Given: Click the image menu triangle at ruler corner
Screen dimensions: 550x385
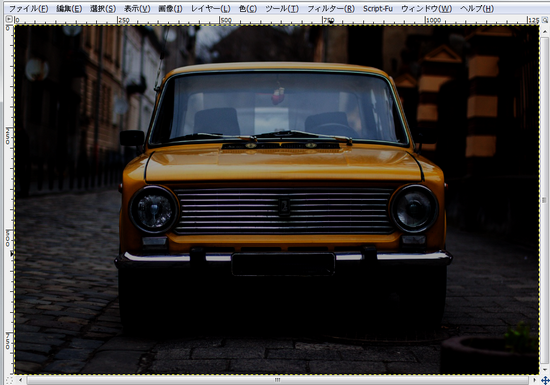Looking at the screenshot, I should pos(9,19).
